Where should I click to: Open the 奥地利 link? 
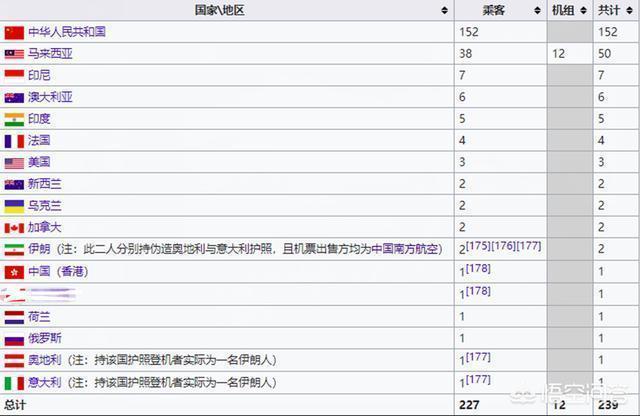[45, 360]
